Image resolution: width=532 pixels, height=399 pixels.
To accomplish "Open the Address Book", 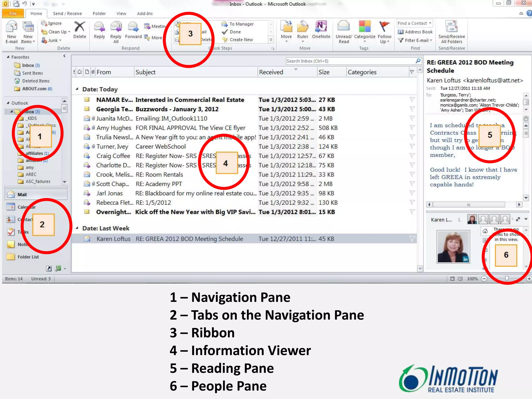I will [x=415, y=32].
